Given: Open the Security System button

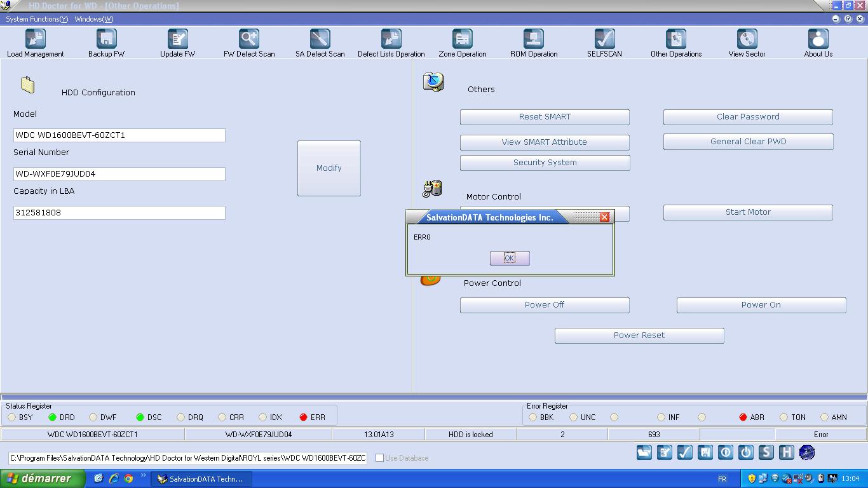Looking at the screenshot, I should pos(545,163).
